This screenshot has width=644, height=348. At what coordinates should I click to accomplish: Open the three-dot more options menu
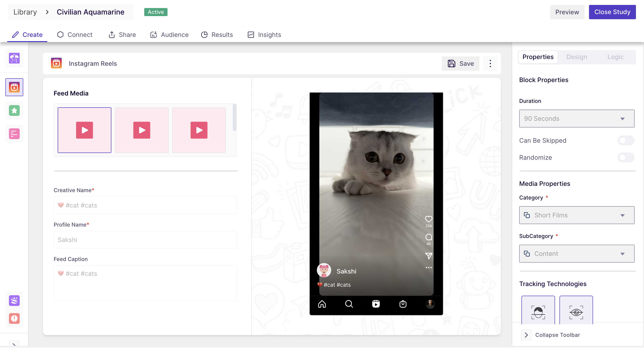pyautogui.click(x=490, y=64)
